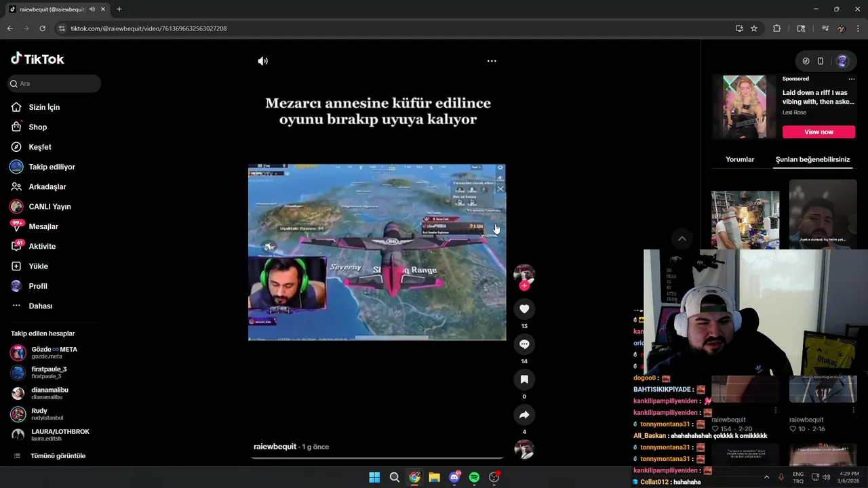The width and height of the screenshot is (868, 488).
Task: Like the video with heart icon
Action: 524,309
